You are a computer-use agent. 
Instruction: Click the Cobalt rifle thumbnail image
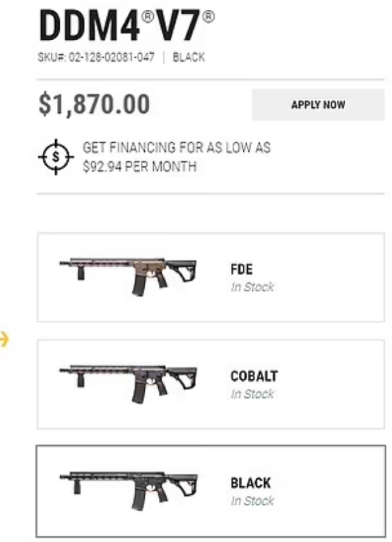click(x=128, y=382)
